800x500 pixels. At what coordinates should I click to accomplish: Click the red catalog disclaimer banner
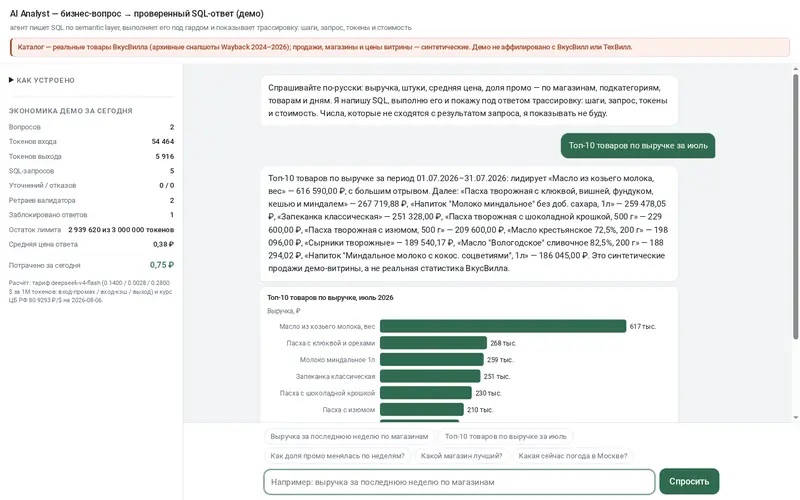(399, 47)
